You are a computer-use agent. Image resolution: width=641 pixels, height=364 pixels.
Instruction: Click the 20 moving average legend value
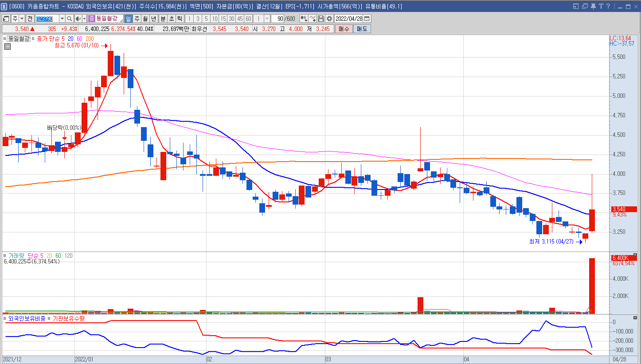pyautogui.click(x=70, y=39)
